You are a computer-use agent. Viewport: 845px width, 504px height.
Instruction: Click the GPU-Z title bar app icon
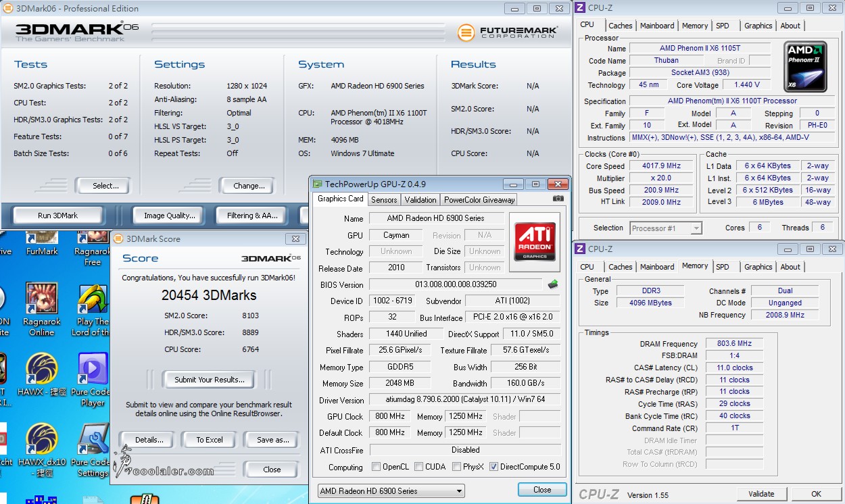point(317,184)
